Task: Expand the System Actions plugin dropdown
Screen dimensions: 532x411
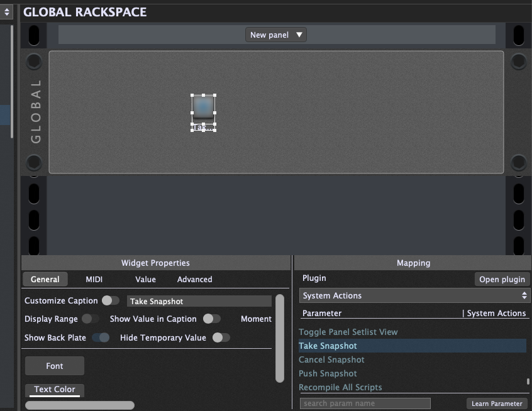Action: tap(414, 296)
